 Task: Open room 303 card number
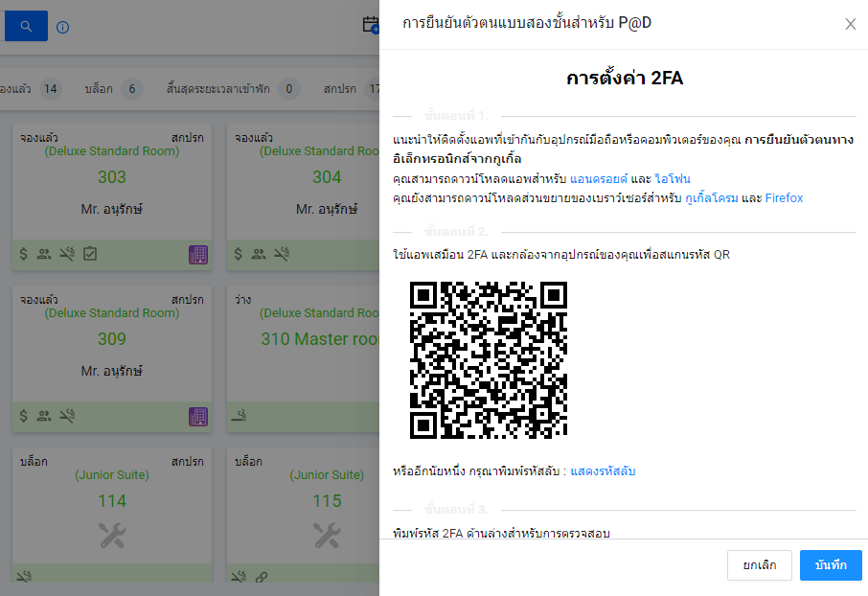click(x=112, y=177)
